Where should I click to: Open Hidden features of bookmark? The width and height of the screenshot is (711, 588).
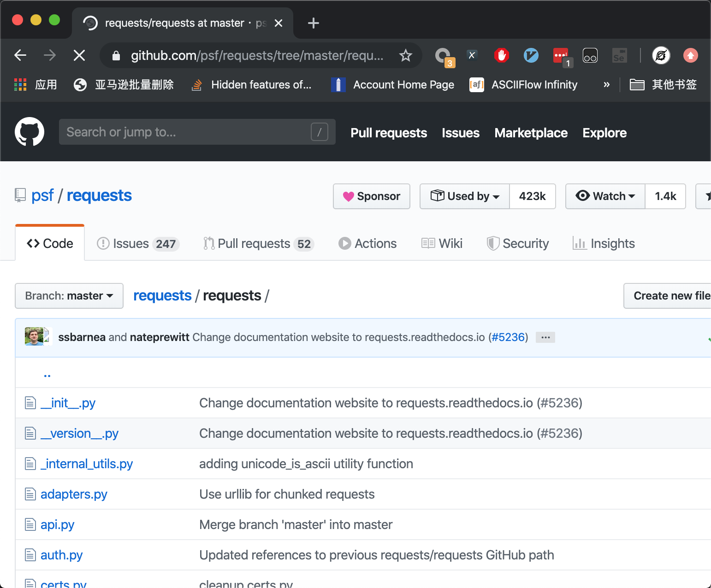coord(252,85)
